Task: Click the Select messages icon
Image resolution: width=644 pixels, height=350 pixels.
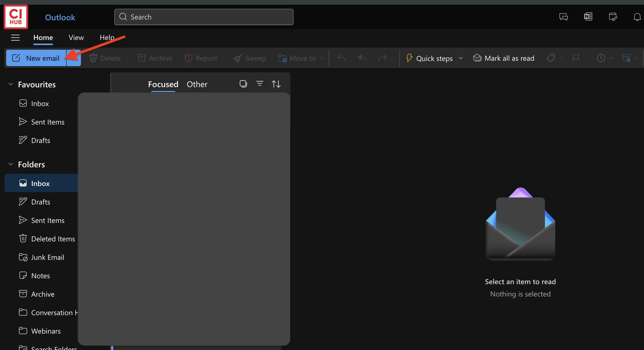Action: click(243, 84)
